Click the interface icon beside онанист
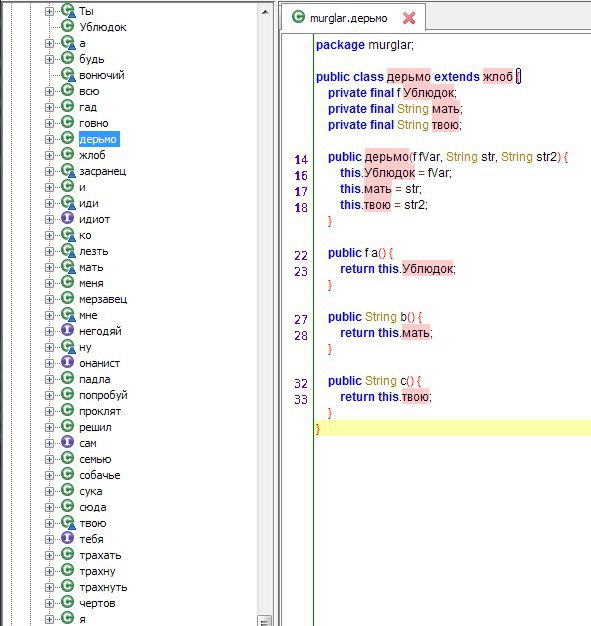591x626 pixels. click(x=67, y=362)
